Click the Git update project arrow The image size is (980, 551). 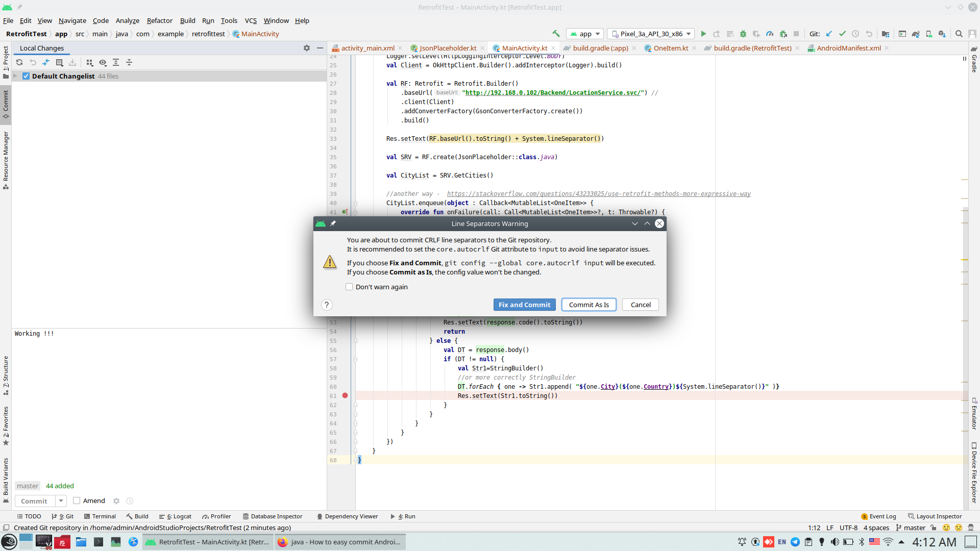tap(829, 34)
